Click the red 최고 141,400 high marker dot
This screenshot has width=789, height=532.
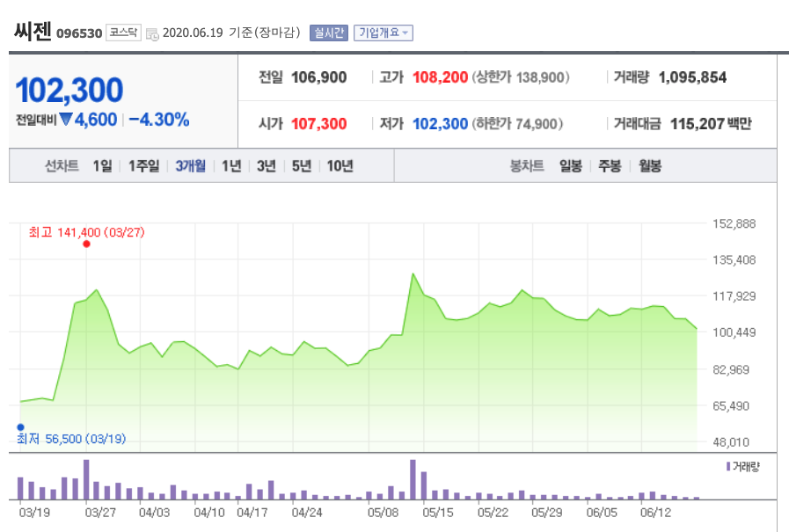(86, 244)
